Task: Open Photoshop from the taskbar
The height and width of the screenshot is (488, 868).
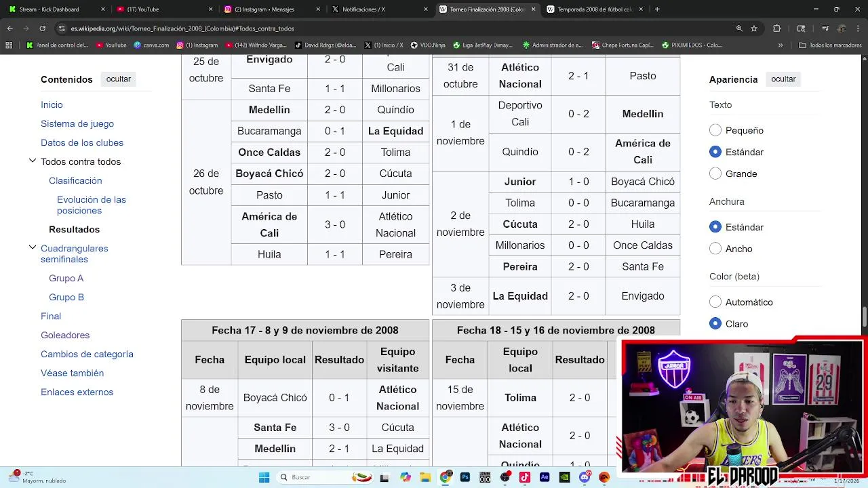Action: pyautogui.click(x=465, y=477)
